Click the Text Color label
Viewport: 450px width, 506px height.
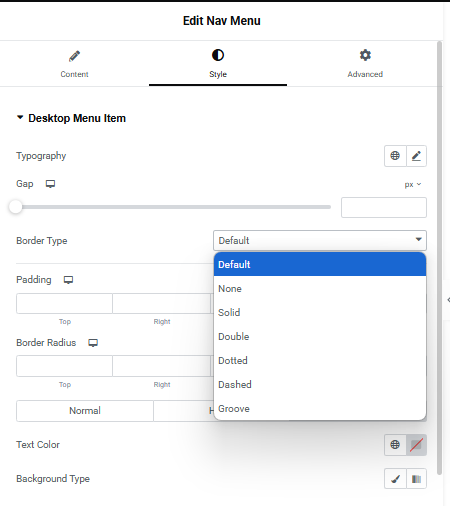coord(38,445)
